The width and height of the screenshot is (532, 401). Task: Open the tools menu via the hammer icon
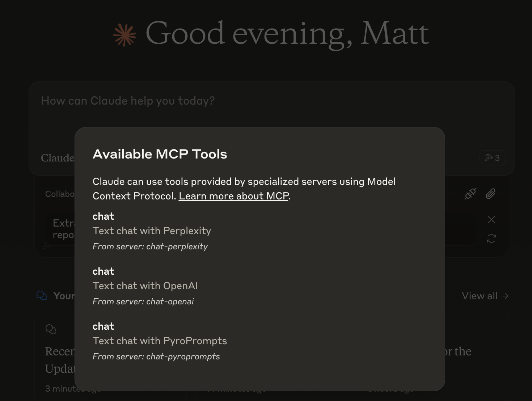click(489, 158)
